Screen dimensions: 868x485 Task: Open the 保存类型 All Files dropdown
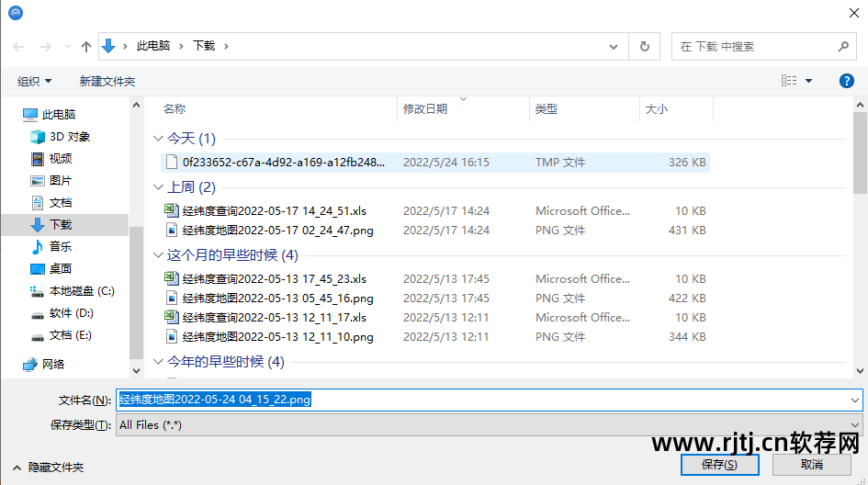point(490,425)
